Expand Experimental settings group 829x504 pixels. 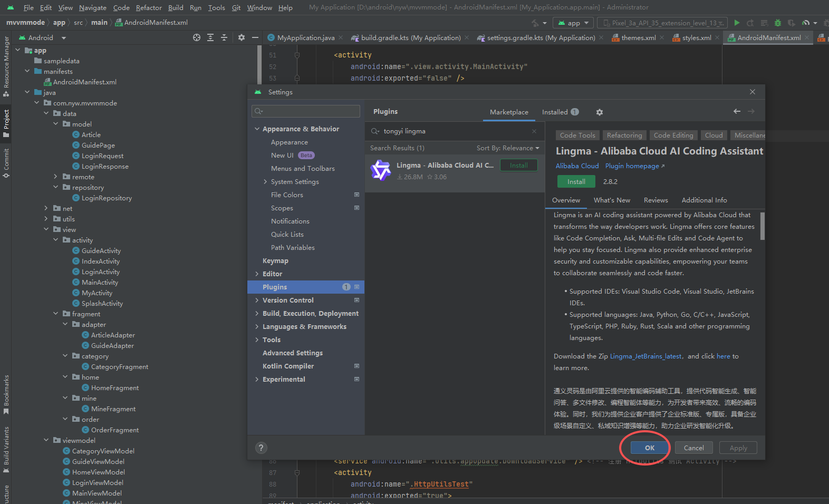(x=257, y=380)
